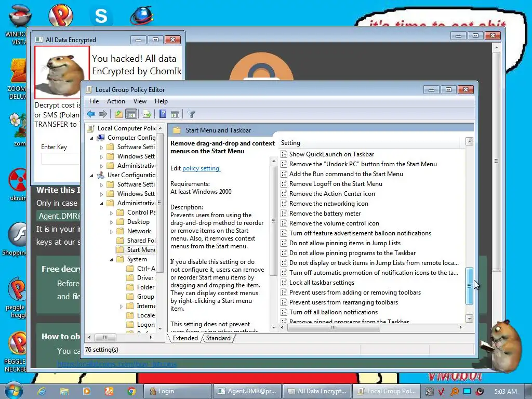
Task: Click the description pane scroll-down arrow
Action: tap(274, 327)
